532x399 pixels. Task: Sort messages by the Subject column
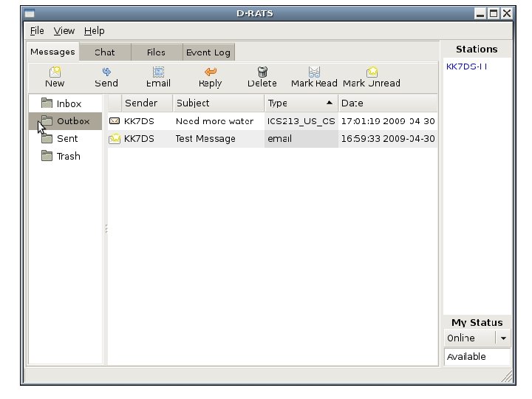(219, 103)
